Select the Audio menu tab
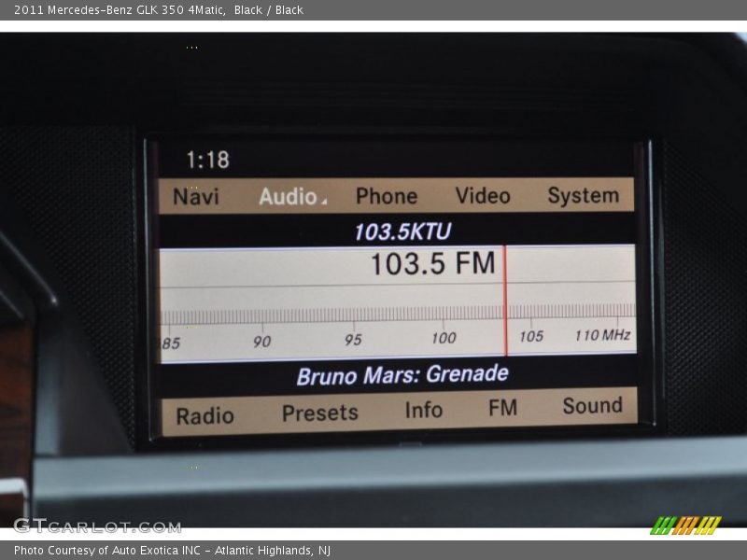The width and height of the screenshot is (747, 560). [288, 196]
